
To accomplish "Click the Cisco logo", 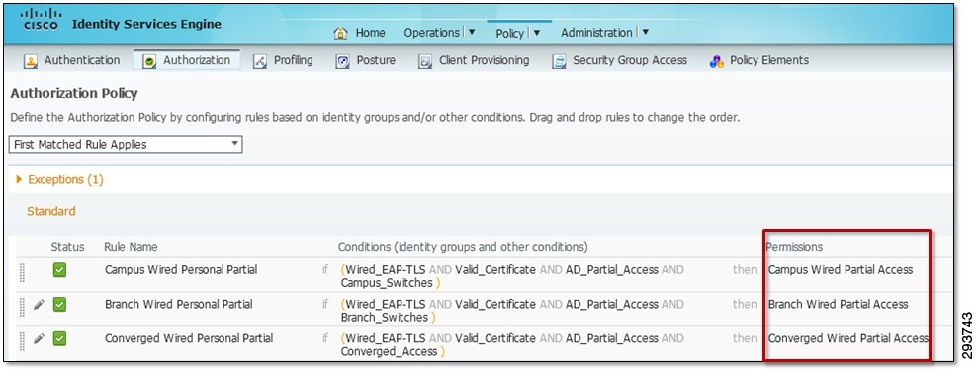I will 42,20.
